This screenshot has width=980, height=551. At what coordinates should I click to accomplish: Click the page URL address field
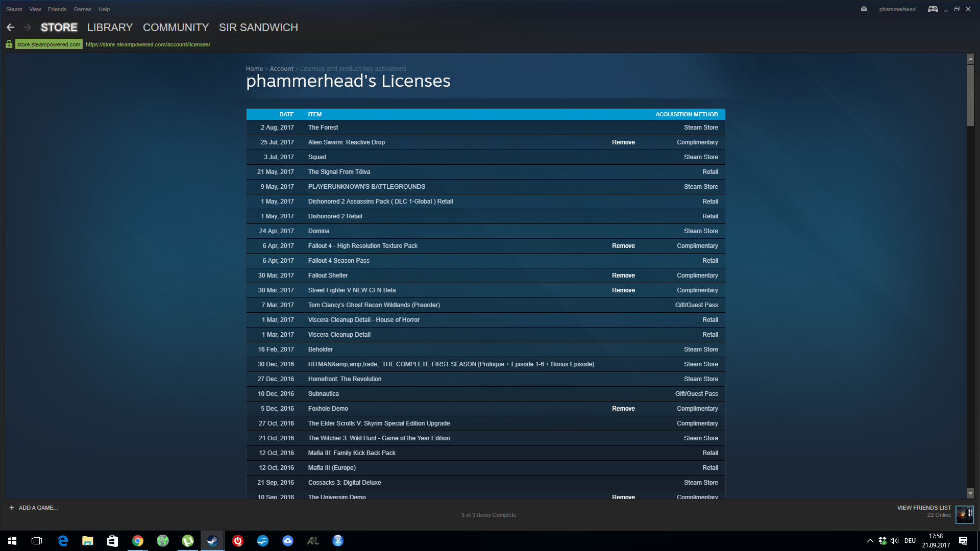[148, 44]
